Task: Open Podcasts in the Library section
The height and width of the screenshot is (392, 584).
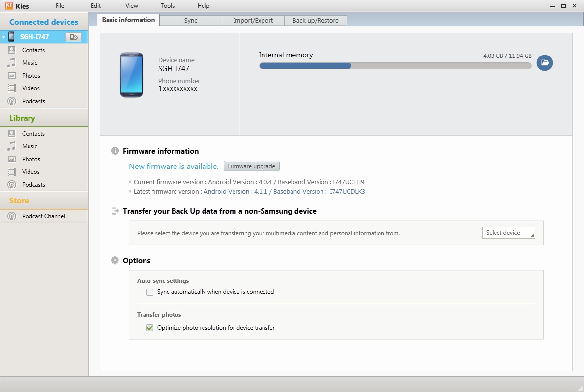Action: pyautogui.click(x=33, y=185)
